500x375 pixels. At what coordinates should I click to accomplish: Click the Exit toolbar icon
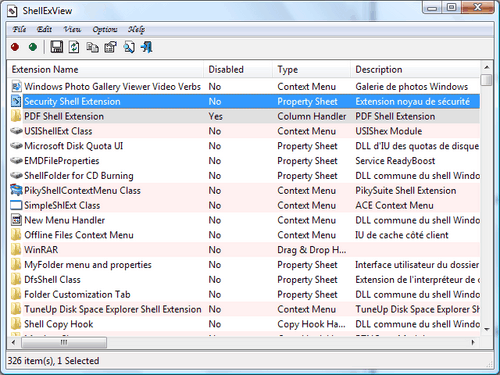tap(147, 47)
